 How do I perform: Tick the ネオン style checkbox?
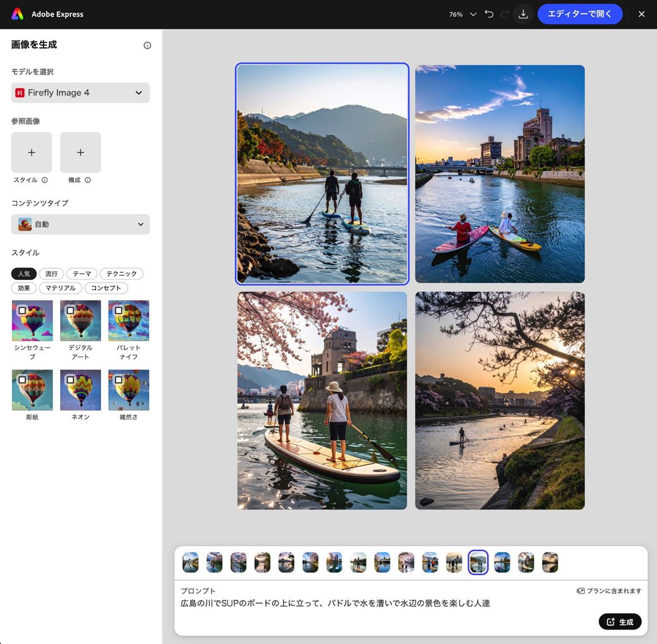click(x=70, y=380)
